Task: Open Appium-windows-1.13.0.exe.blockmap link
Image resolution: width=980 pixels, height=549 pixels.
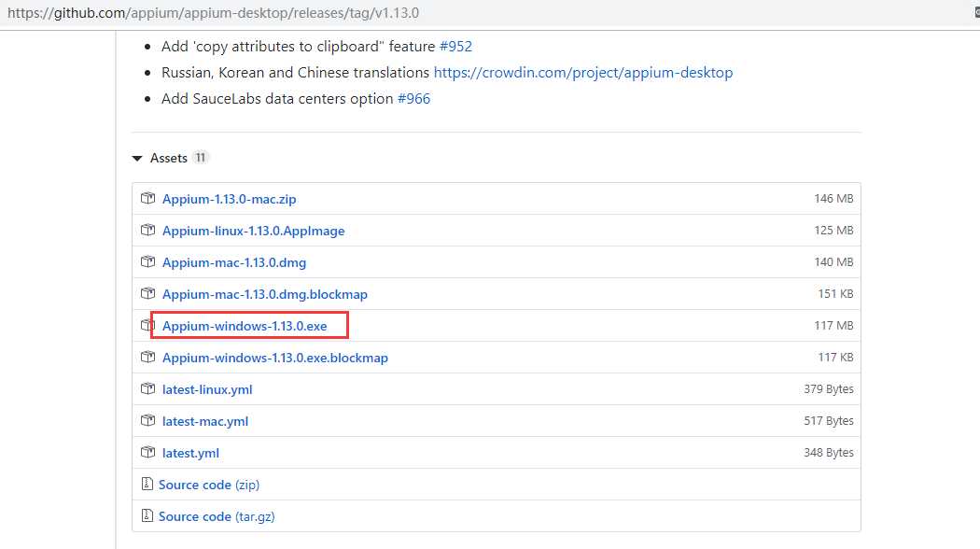Action: tap(275, 358)
